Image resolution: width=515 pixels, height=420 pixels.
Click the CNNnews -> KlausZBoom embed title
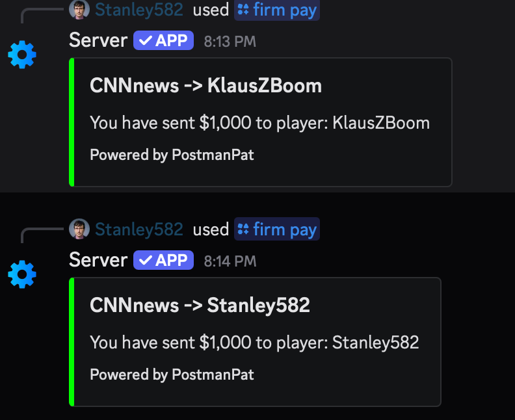click(x=205, y=85)
